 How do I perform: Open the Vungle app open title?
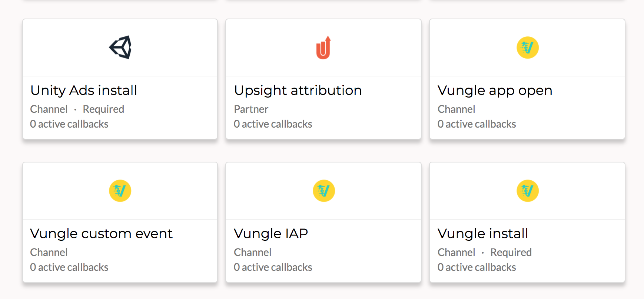(x=495, y=91)
